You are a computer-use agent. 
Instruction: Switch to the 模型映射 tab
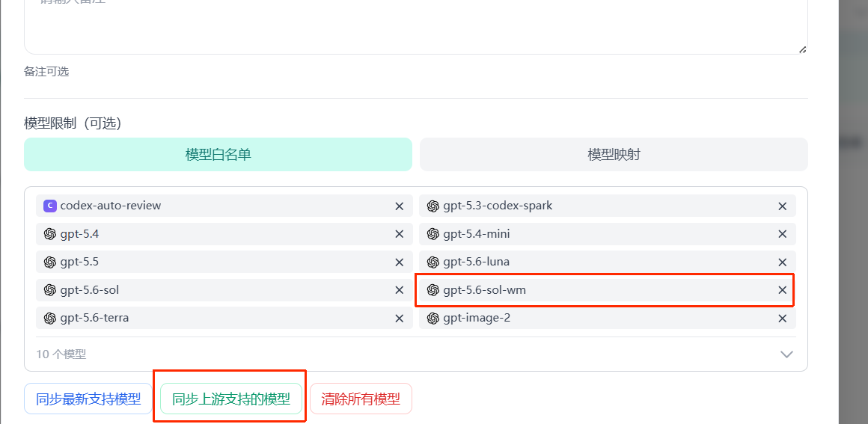click(614, 155)
